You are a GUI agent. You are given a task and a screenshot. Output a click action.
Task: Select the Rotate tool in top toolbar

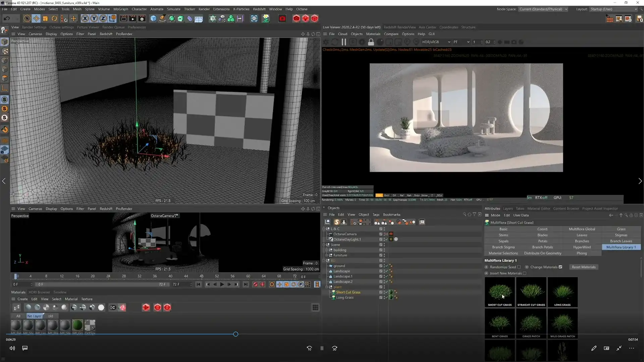pyautogui.click(x=54, y=18)
